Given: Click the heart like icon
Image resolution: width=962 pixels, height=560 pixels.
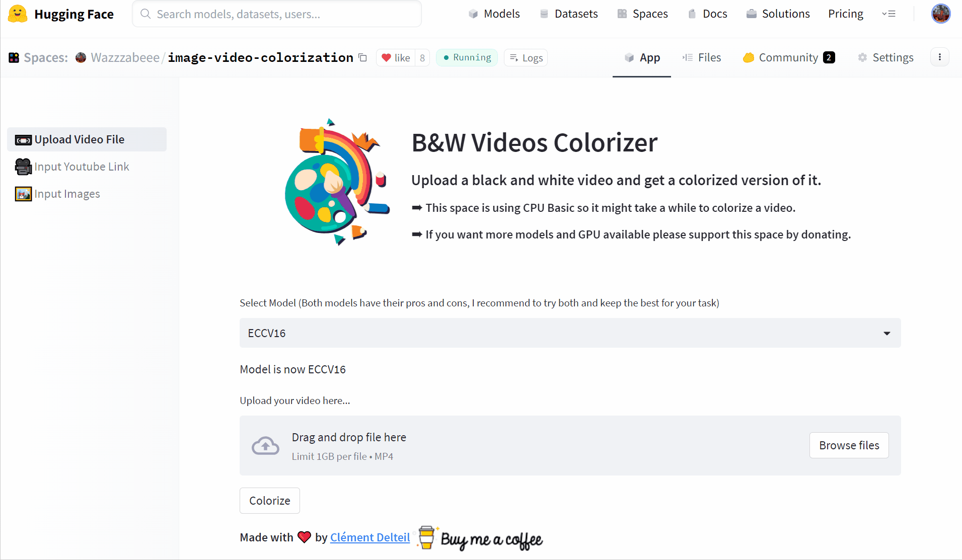Looking at the screenshot, I should [386, 58].
